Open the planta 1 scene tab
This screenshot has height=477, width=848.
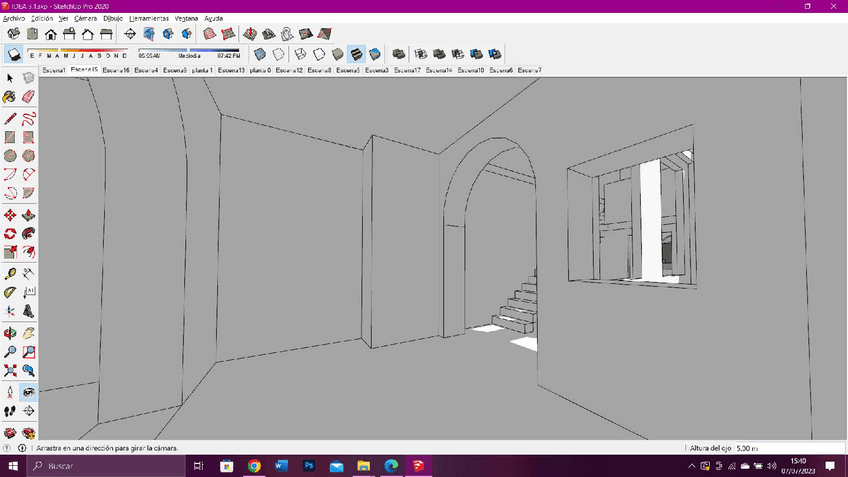pyautogui.click(x=202, y=71)
